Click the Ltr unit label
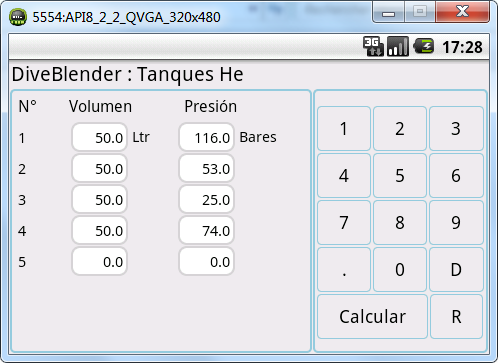 [x=141, y=137]
